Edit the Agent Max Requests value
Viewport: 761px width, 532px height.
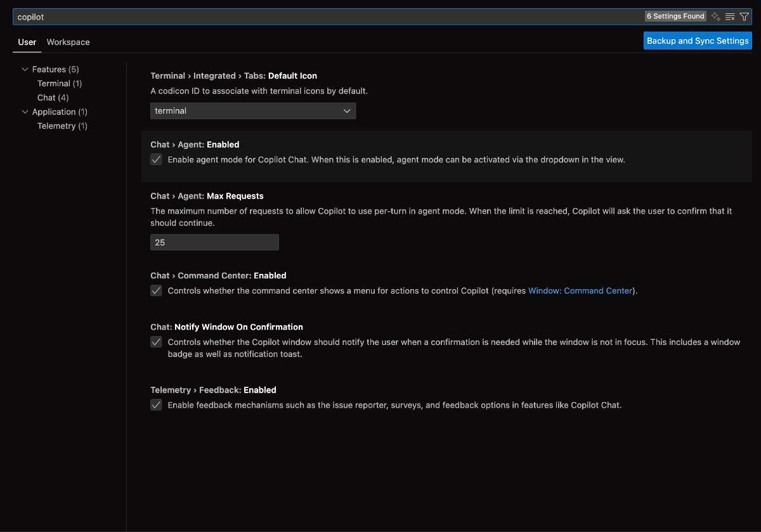tap(214, 242)
